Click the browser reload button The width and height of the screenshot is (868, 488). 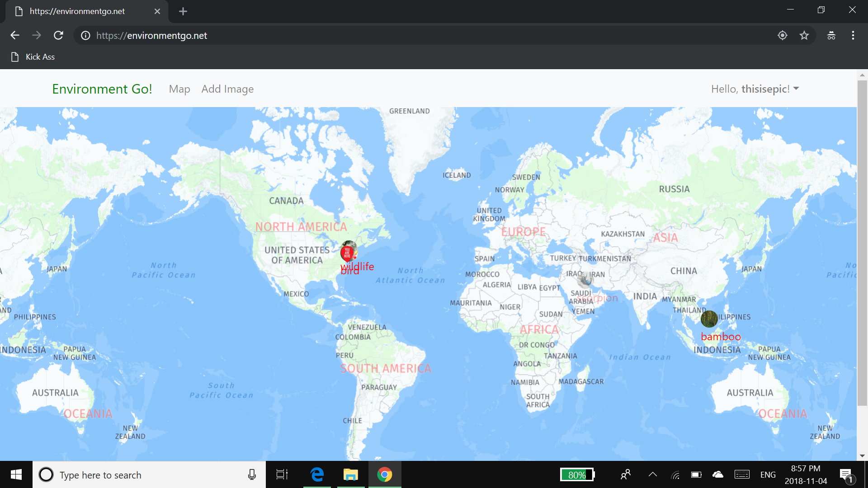[58, 35]
